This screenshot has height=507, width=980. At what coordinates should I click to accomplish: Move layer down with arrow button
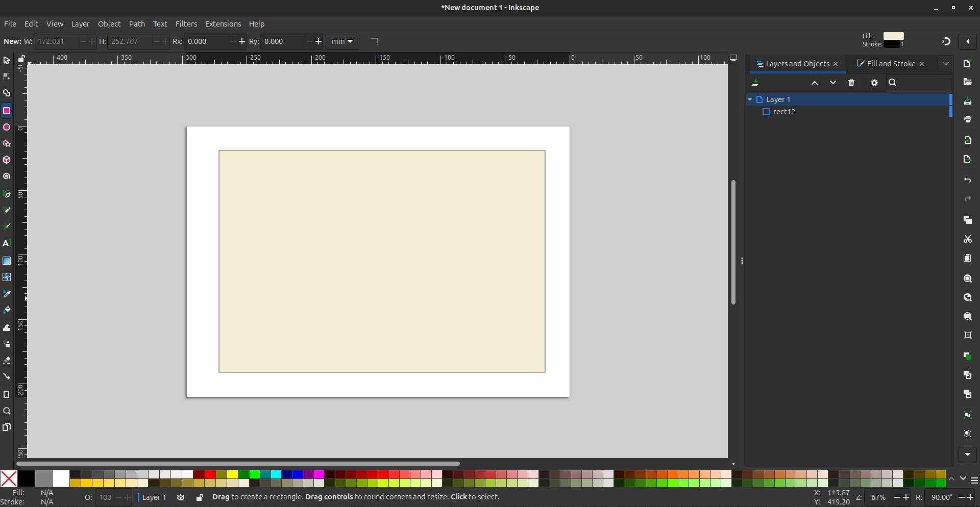point(833,83)
